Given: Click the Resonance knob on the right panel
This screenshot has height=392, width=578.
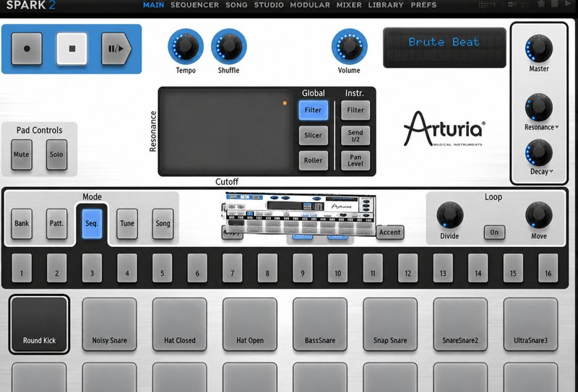Looking at the screenshot, I should (538, 108).
